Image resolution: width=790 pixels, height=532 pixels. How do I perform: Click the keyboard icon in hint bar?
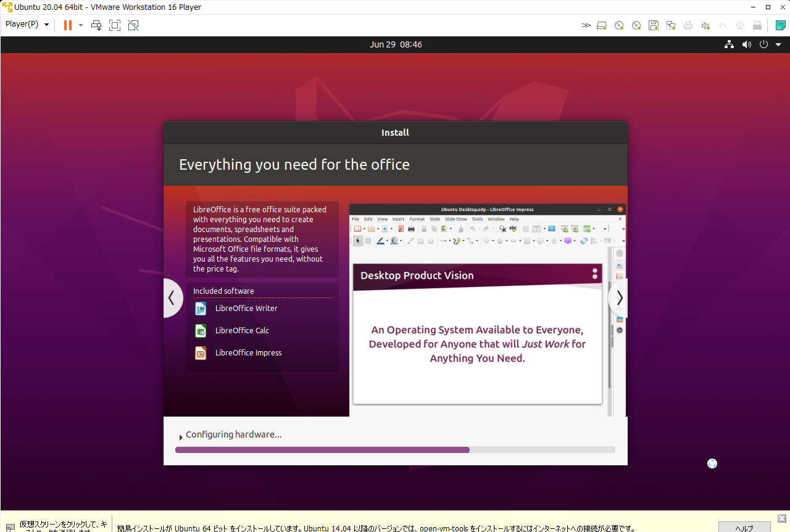click(10, 528)
